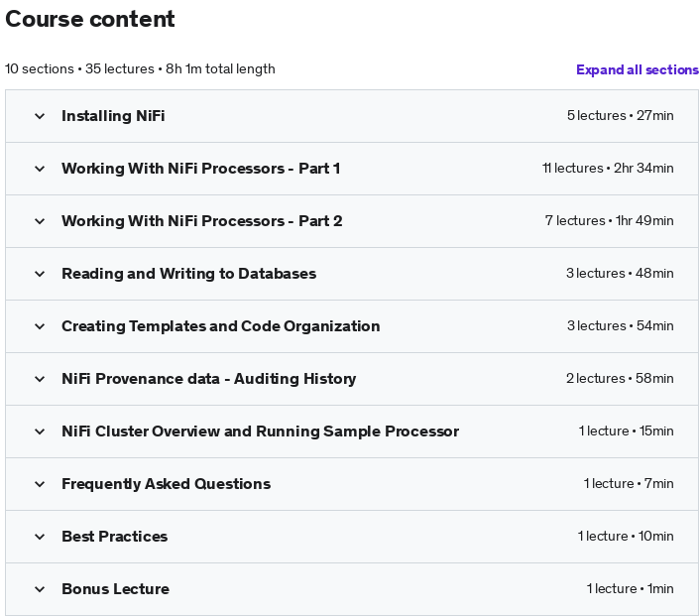
Task: Click NiFi Provenance data - Auditing History title
Action: coord(208,379)
